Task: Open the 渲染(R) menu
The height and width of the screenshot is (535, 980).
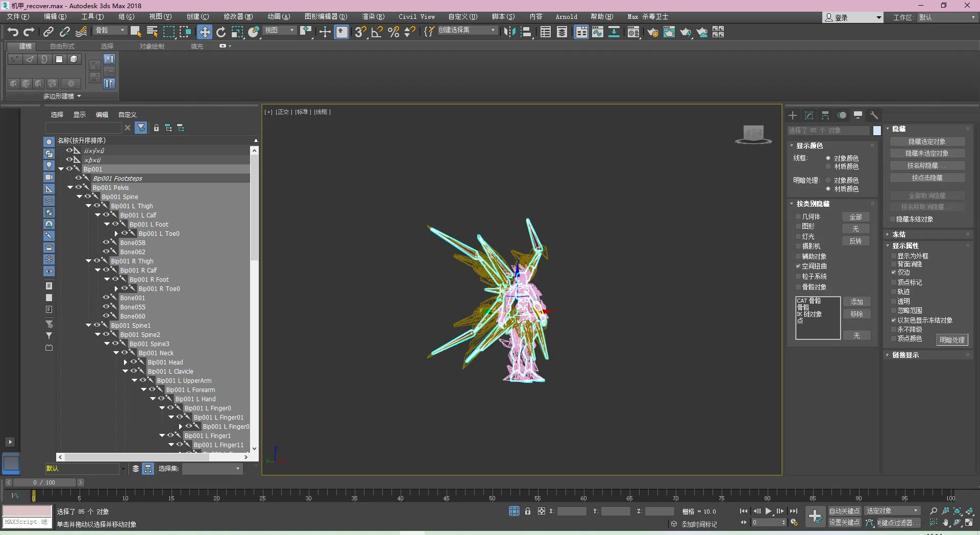Action: 373,17
